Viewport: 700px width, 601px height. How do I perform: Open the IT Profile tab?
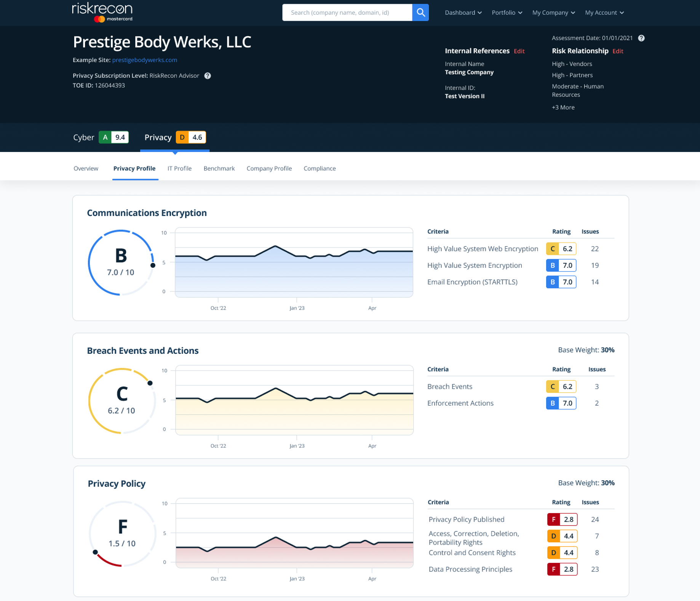click(179, 168)
